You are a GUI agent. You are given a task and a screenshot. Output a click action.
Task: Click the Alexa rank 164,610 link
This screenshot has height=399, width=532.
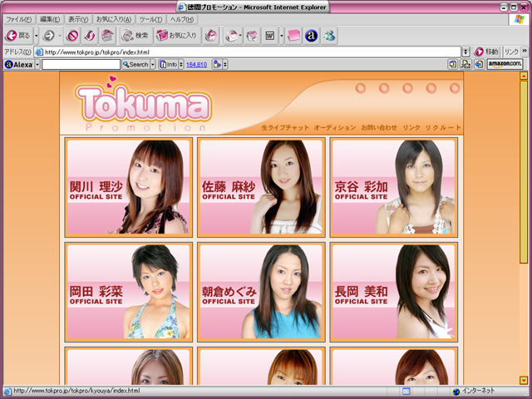click(x=196, y=64)
